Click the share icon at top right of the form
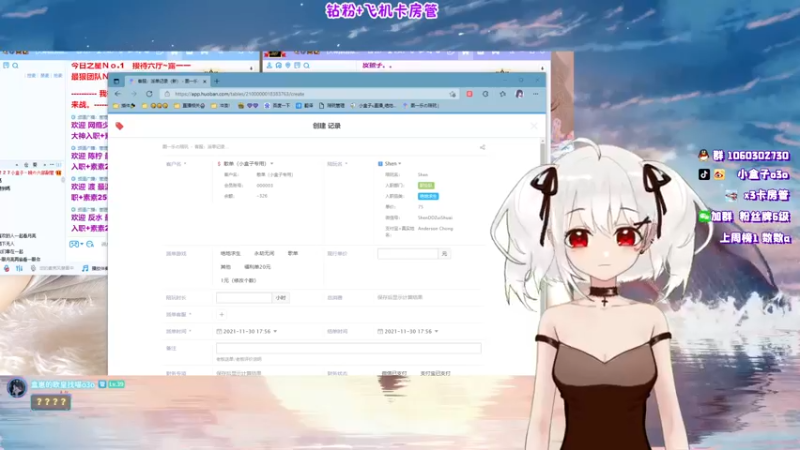The width and height of the screenshot is (800, 450). point(482,147)
